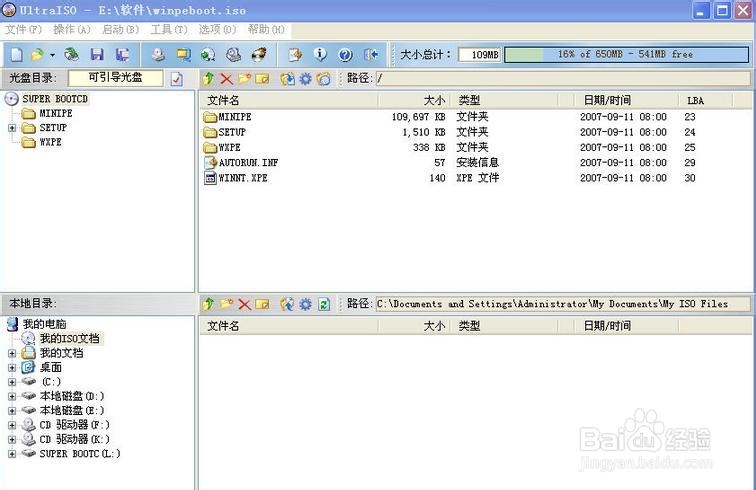
Task: Click the Make CD/DVD image icon
Action: point(158,54)
